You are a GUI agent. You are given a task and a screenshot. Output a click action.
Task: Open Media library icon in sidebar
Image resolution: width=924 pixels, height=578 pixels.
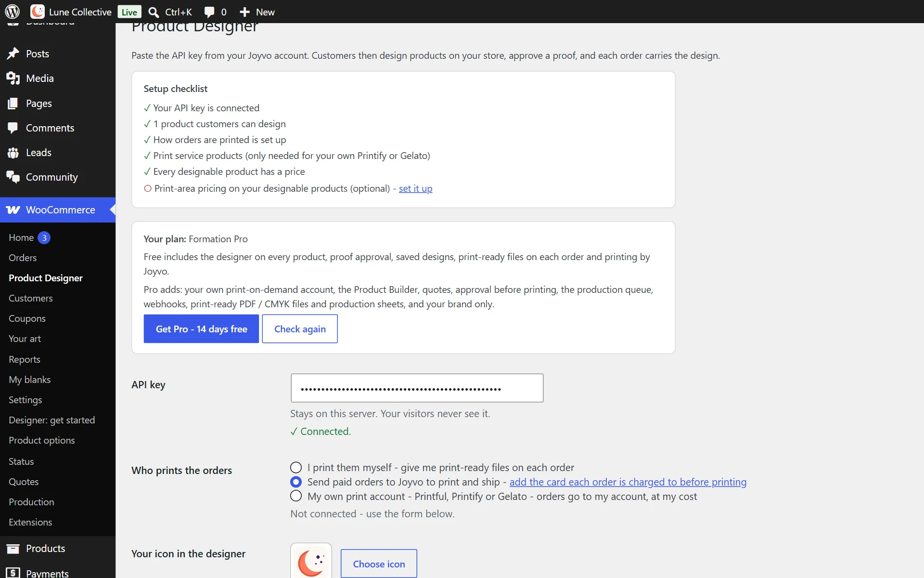click(x=13, y=78)
